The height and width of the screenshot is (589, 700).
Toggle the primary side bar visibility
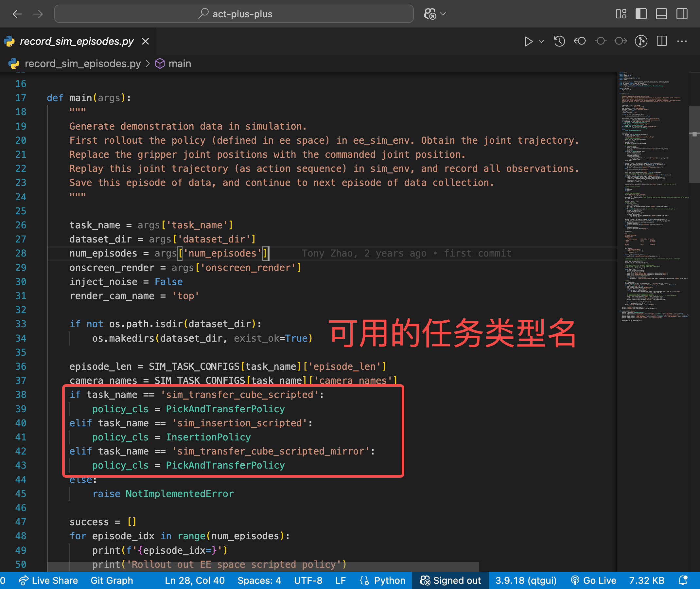(x=641, y=14)
